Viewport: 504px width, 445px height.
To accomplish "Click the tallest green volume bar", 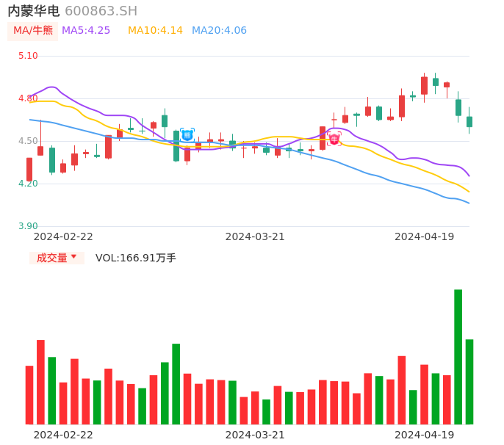I will coord(458,356).
